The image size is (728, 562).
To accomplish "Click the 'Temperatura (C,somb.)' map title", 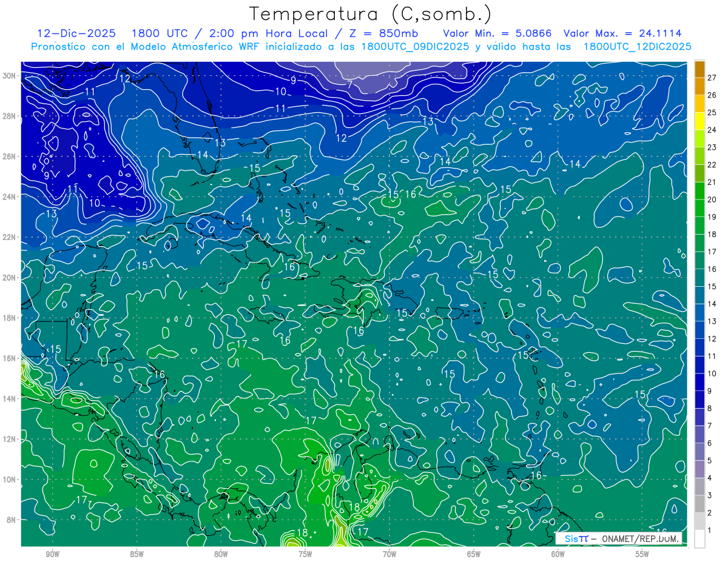I will point(370,15).
